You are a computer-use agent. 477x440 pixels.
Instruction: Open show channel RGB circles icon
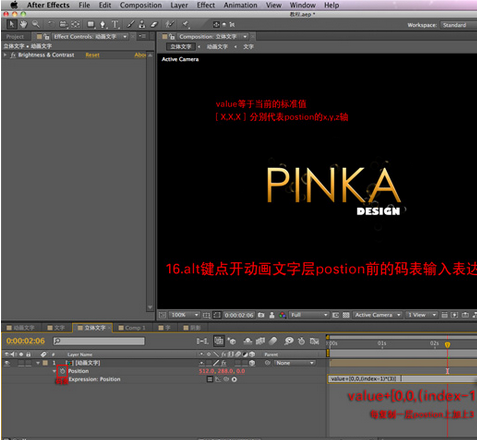[282, 315]
